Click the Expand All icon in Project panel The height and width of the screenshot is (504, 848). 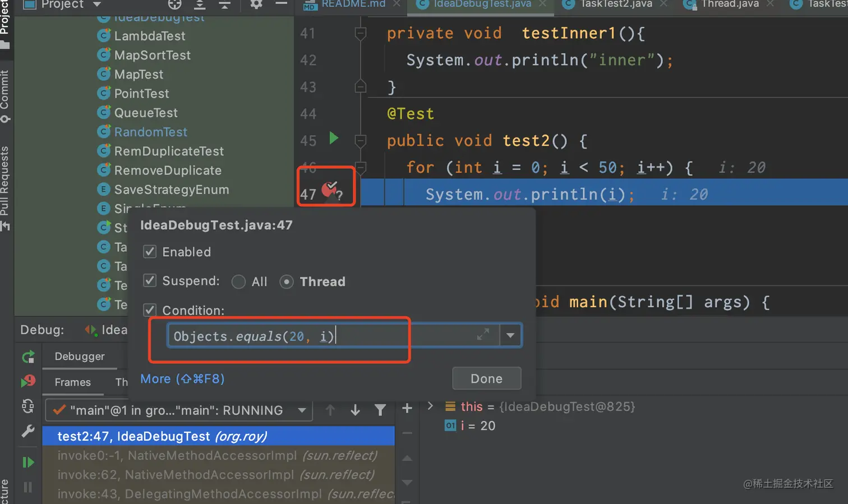[x=200, y=4]
